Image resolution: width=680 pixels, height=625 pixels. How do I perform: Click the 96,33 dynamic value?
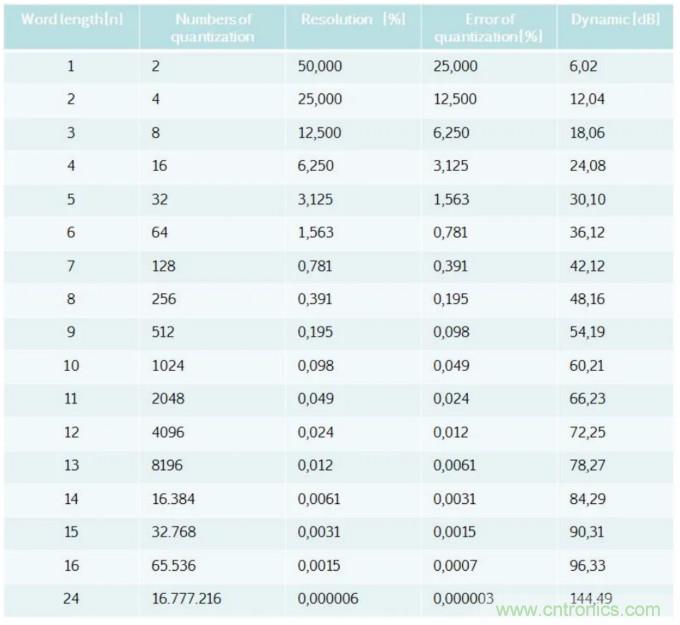tap(587, 565)
